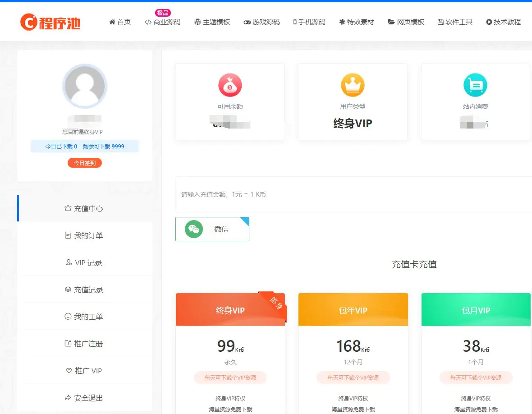Click the 充值卡充值 heading
This screenshot has width=532, height=414.
click(x=414, y=264)
